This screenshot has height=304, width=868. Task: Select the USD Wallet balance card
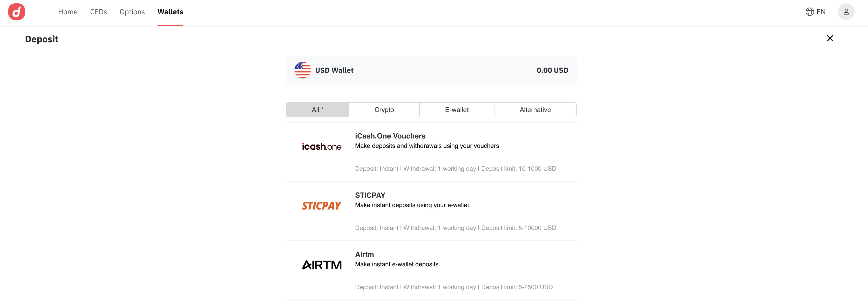431,70
